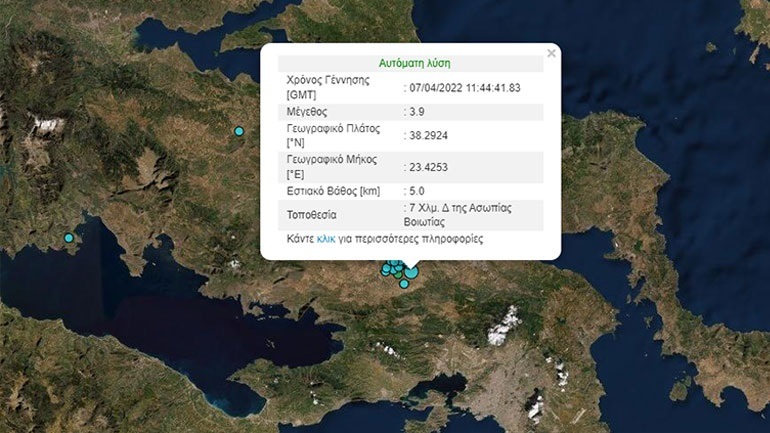Click the location text 7 Χλμ. Δ της Ασωπίας
This screenshot has height=433, width=770.
(x=460, y=208)
